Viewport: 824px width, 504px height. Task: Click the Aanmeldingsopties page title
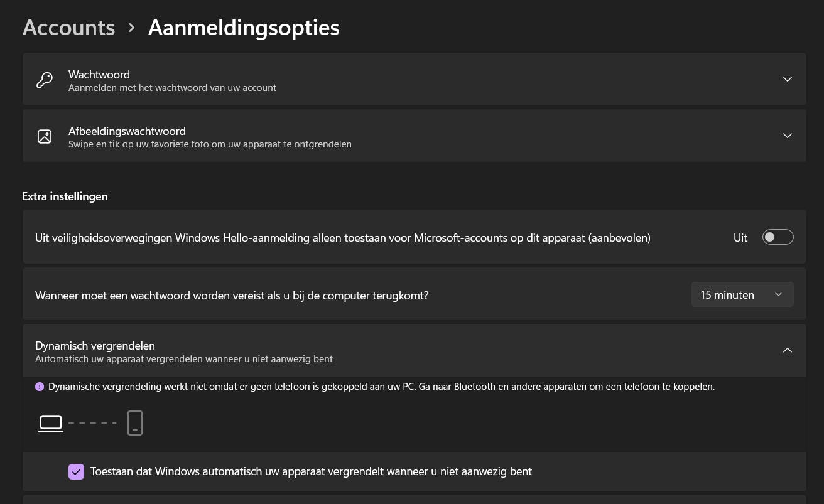click(244, 28)
